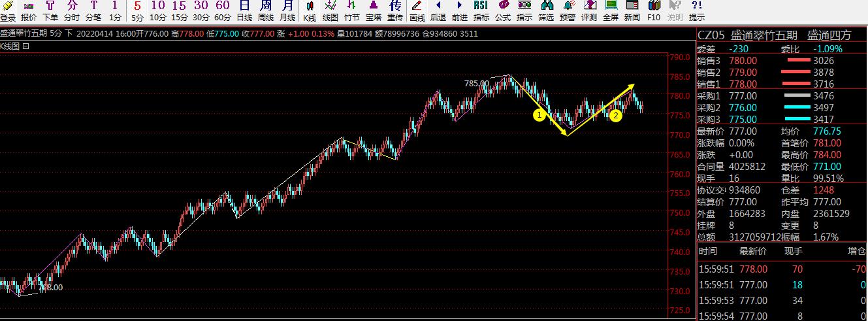Select the 1分 one-minute period
The image size is (868, 321).
pos(115,11)
